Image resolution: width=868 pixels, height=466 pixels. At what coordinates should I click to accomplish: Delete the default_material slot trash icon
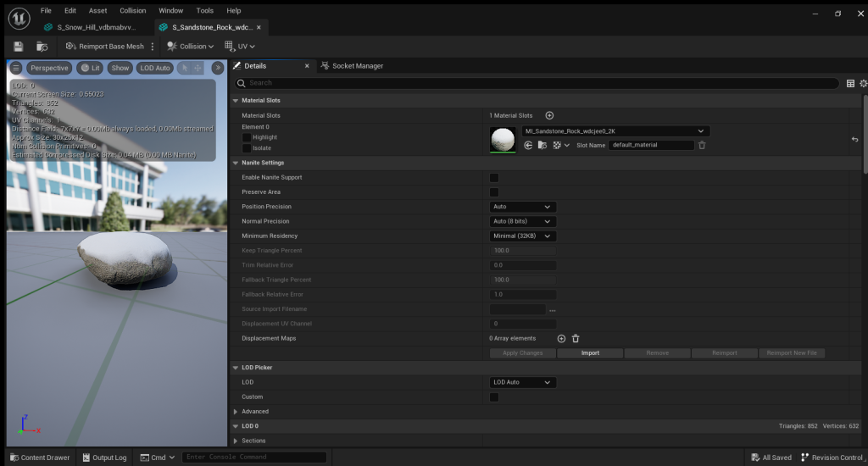tap(702, 145)
